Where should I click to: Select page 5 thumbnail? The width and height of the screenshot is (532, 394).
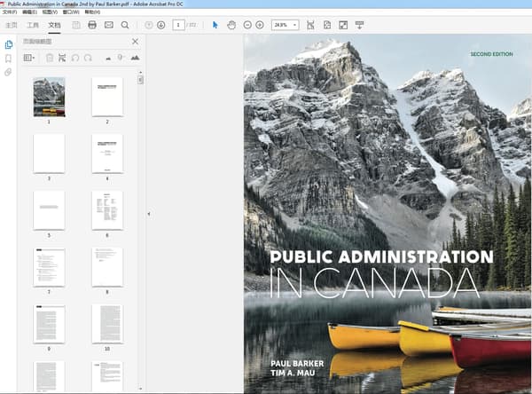49,210
